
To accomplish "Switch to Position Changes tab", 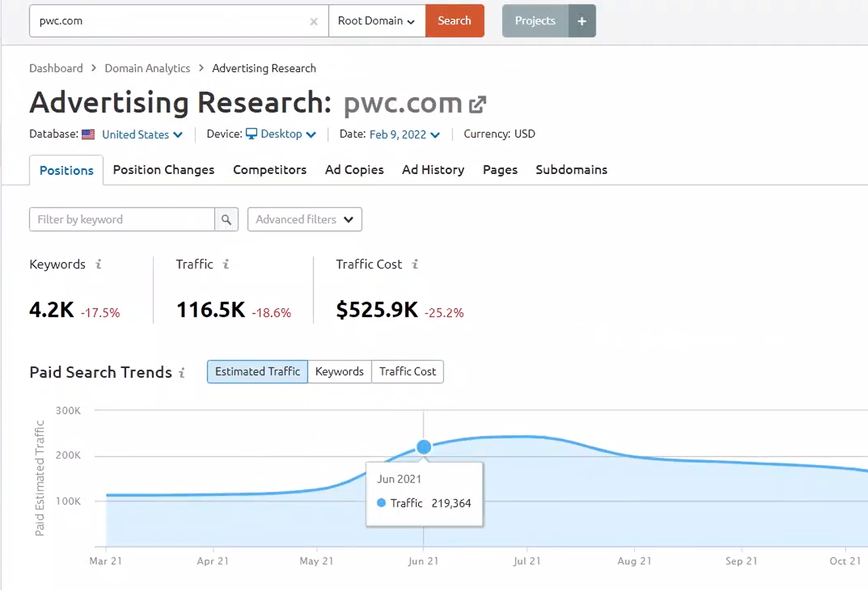I will pyautogui.click(x=164, y=170).
